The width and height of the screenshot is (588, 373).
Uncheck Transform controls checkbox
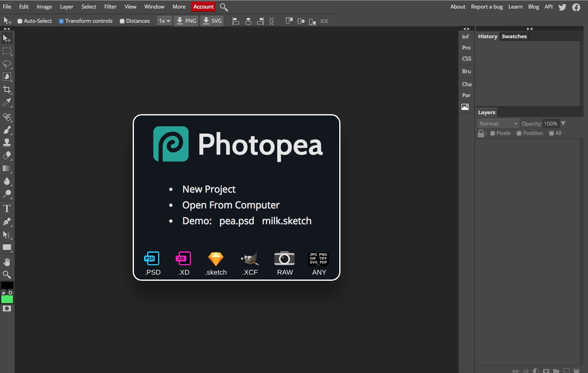(x=61, y=21)
